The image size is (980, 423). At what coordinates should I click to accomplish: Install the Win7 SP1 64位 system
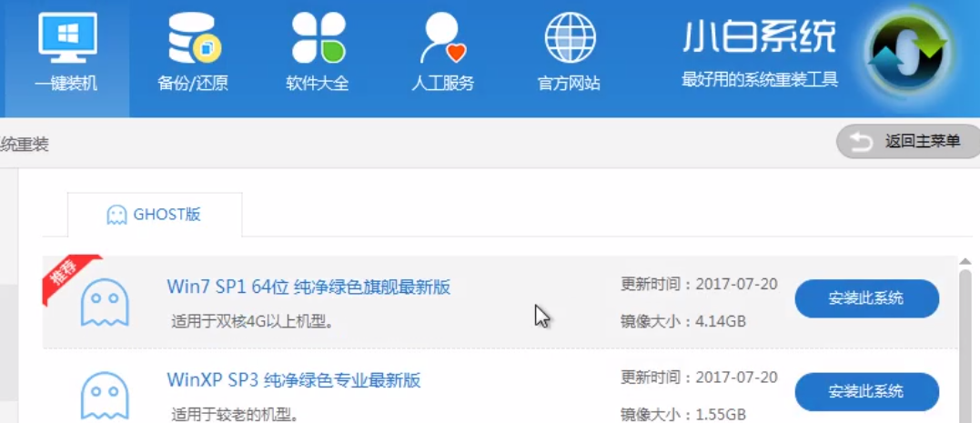click(x=865, y=298)
